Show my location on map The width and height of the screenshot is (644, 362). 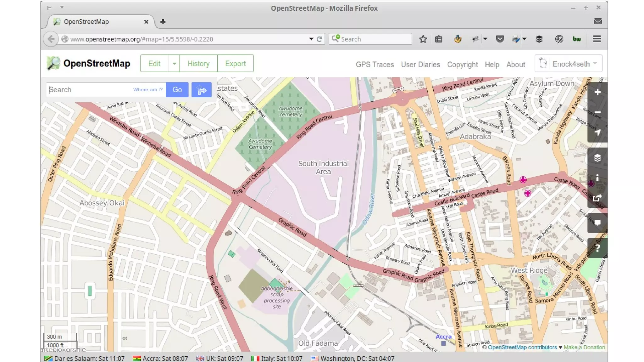click(597, 133)
